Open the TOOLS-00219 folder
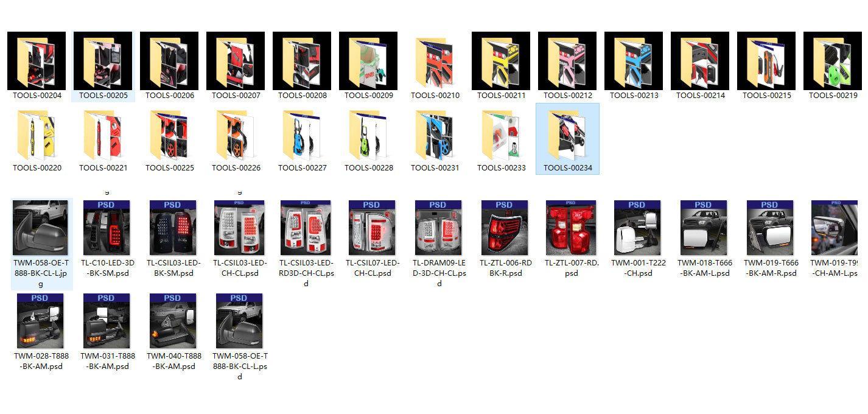This screenshot has width=868, height=414. point(833,61)
